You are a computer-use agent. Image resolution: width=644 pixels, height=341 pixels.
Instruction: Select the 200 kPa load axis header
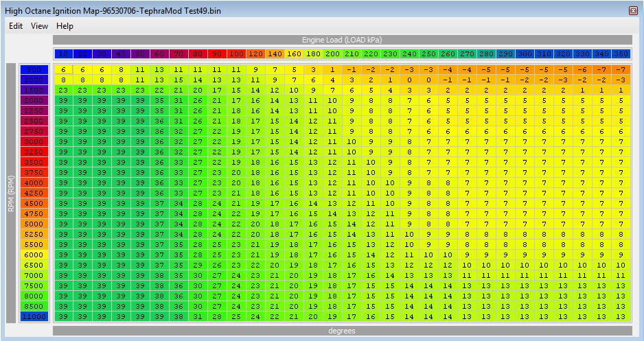[x=332, y=54]
